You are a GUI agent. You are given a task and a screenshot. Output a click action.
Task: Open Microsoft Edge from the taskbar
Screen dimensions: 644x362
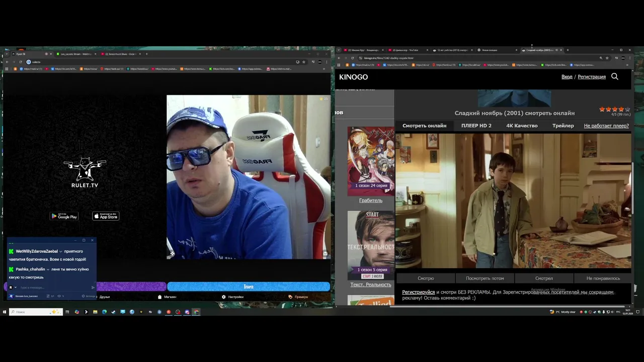(104, 312)
